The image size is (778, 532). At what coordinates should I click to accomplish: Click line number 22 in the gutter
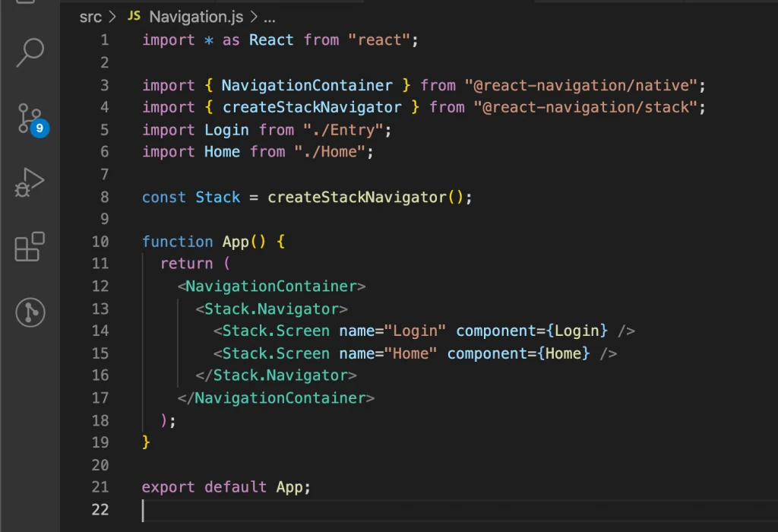(100, 510)
